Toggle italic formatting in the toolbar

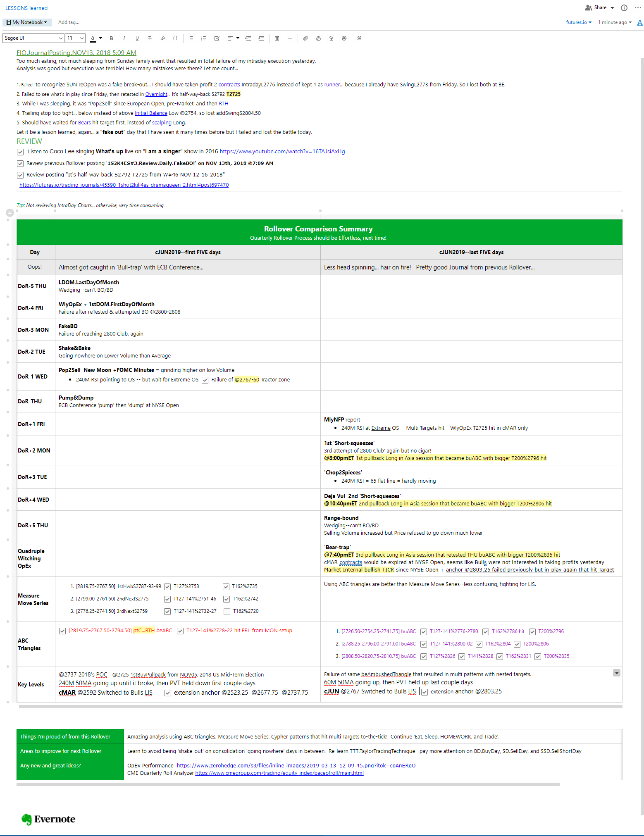[124, 38]
